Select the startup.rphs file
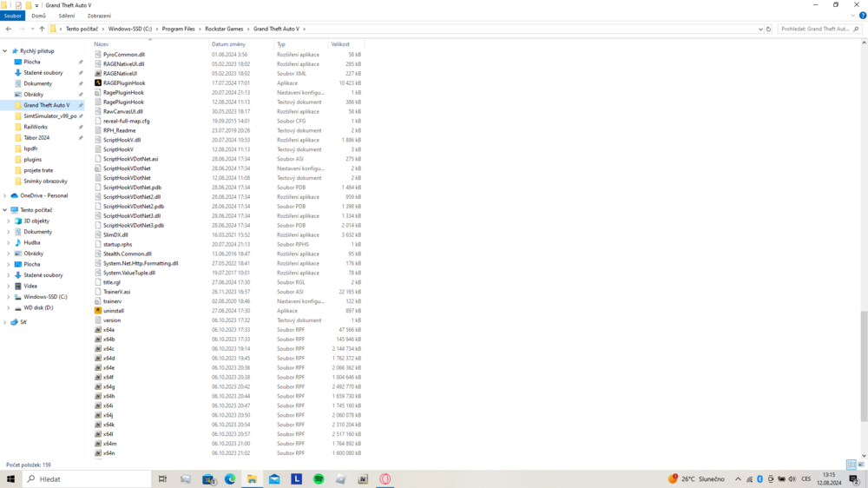 point(118,244)
